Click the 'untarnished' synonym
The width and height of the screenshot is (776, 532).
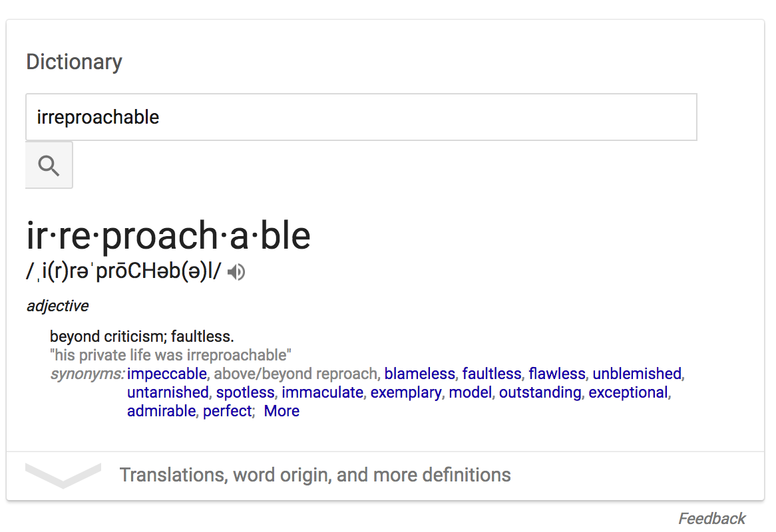point(168,392)
